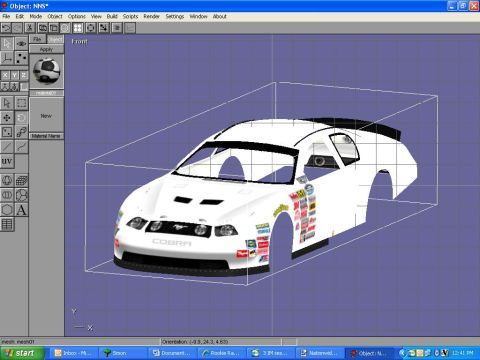Select the path curve tool

[21, 132]
